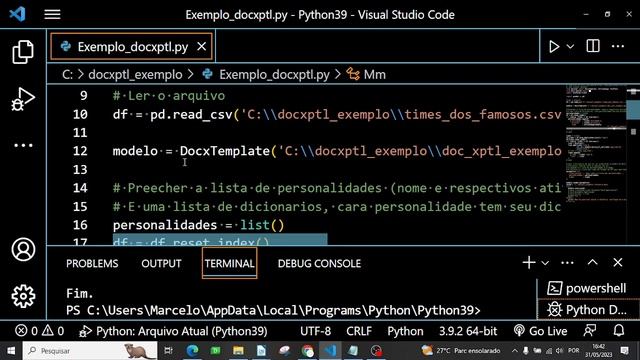Change the CRLF line ending setting

359,331
